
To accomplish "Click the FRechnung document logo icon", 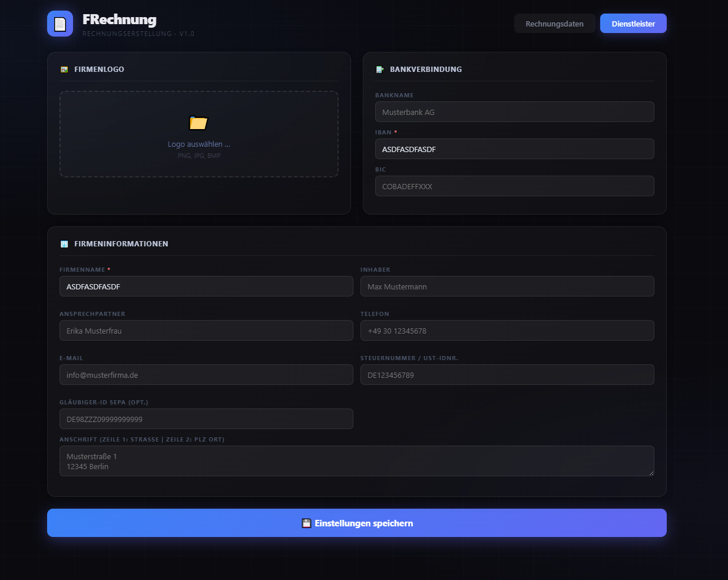I will [x=60, y=24].
